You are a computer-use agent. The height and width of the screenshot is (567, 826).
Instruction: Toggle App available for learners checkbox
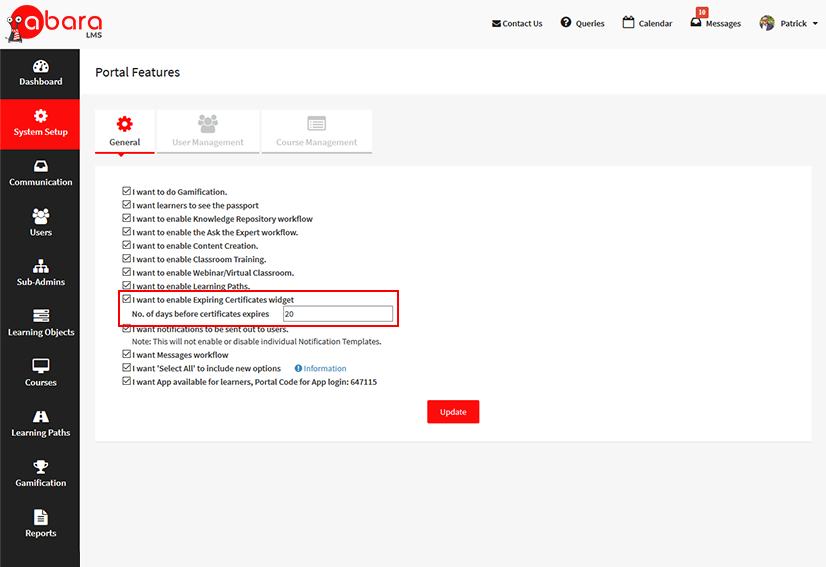pyautogui.click(x=126, y=381)
